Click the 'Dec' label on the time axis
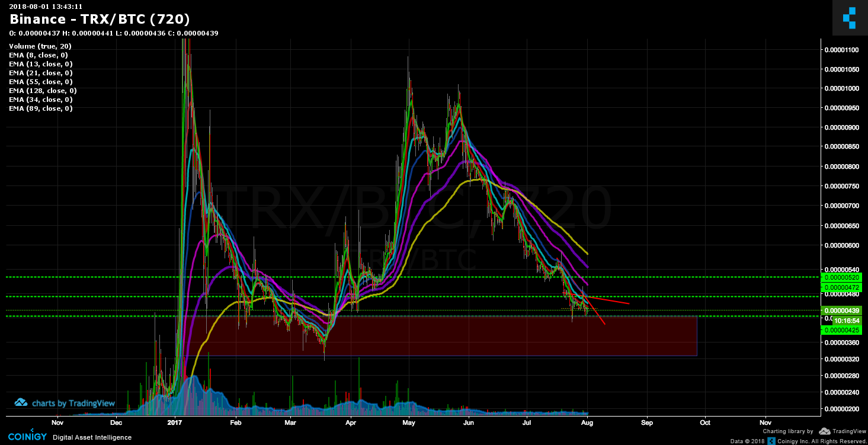Image resolution: width=868 pixels, height=445 pixels. coord(116,423)
